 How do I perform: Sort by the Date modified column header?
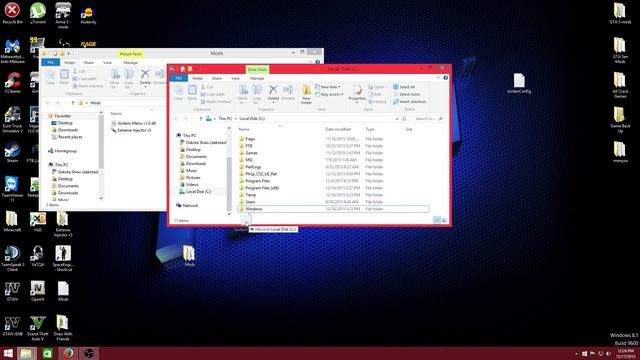338,129
